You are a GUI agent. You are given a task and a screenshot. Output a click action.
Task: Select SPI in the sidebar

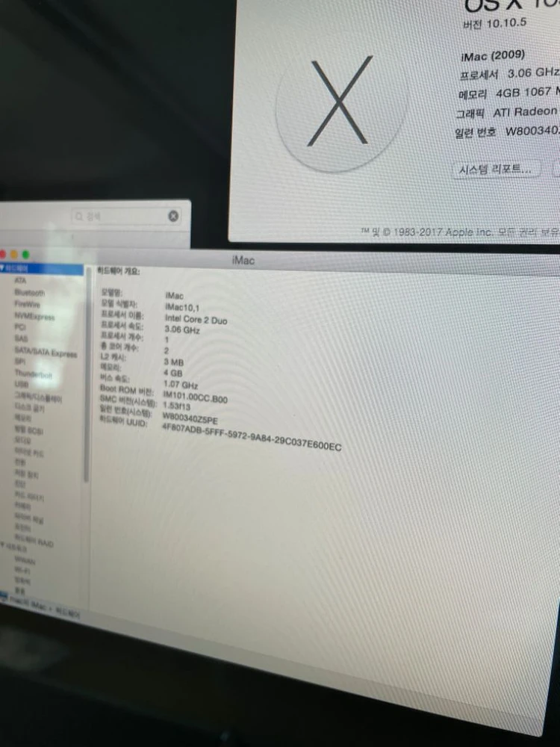click(19, 362)
